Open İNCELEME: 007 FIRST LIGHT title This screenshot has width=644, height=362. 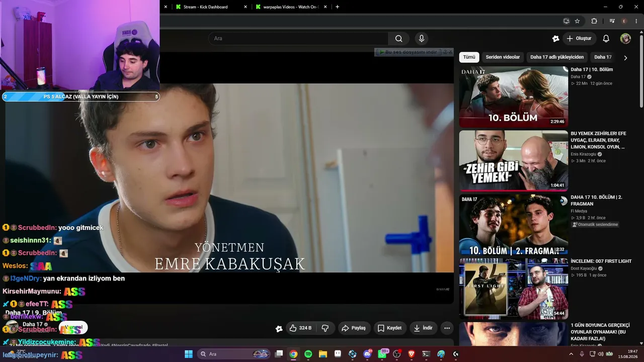coord(601,261)
